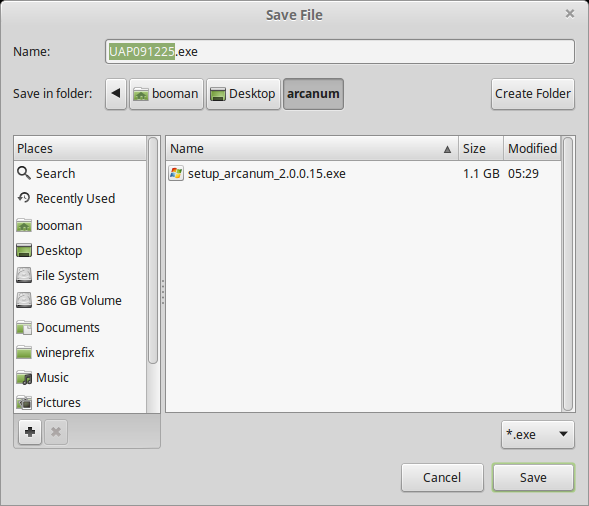The width and height of the screenshot is (589, 506).
Task: Click the 1.1 GB size cell
Action: pyautogui.click(x=481, y=174)
